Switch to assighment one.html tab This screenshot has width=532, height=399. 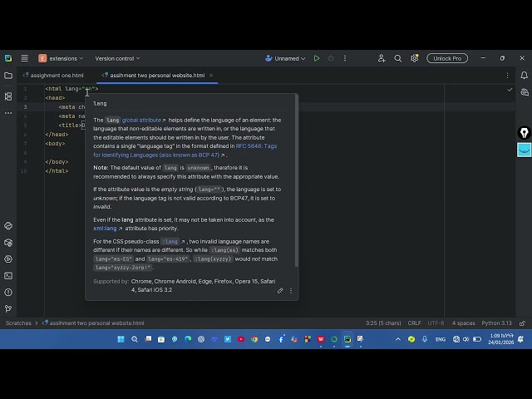click(53, 76)
